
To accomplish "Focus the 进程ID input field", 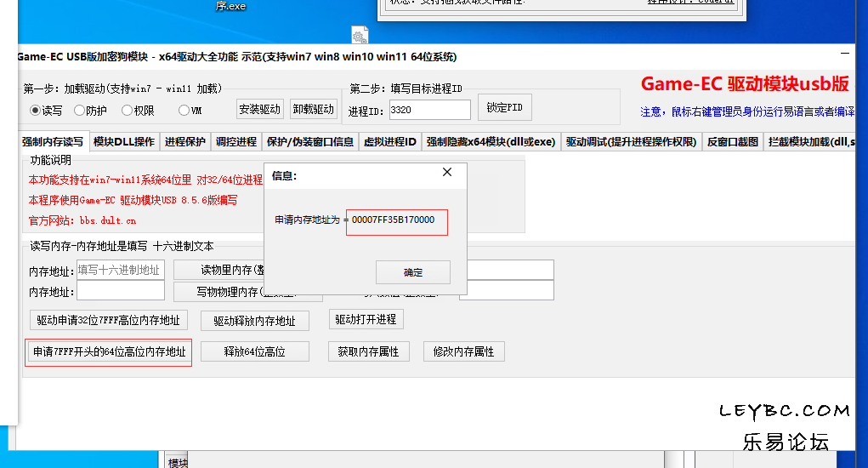I will 429,110.
